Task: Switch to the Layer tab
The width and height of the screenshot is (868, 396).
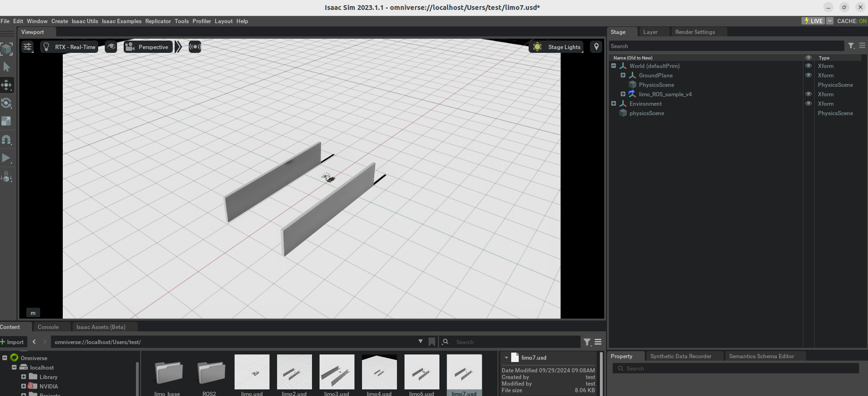Action: [650, 32]
